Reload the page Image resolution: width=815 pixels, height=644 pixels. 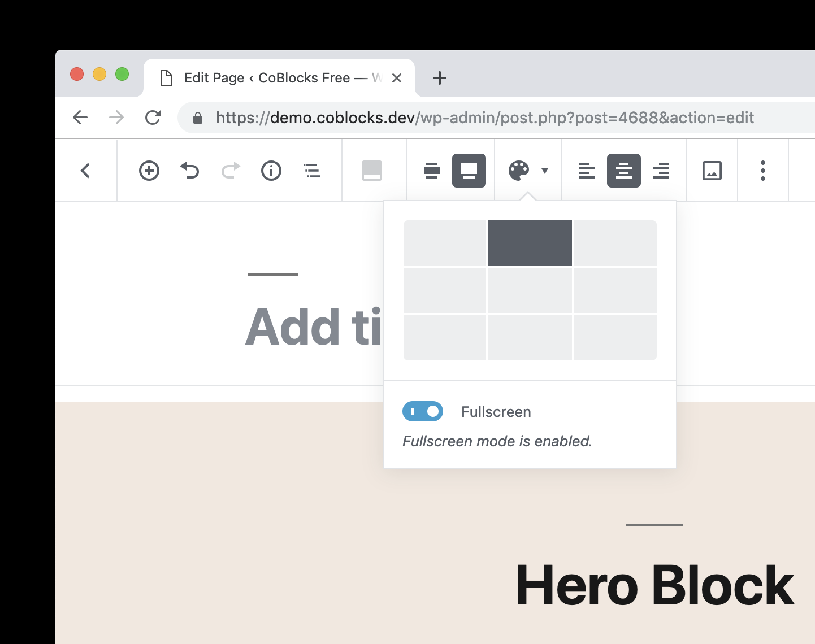[153, 118]
